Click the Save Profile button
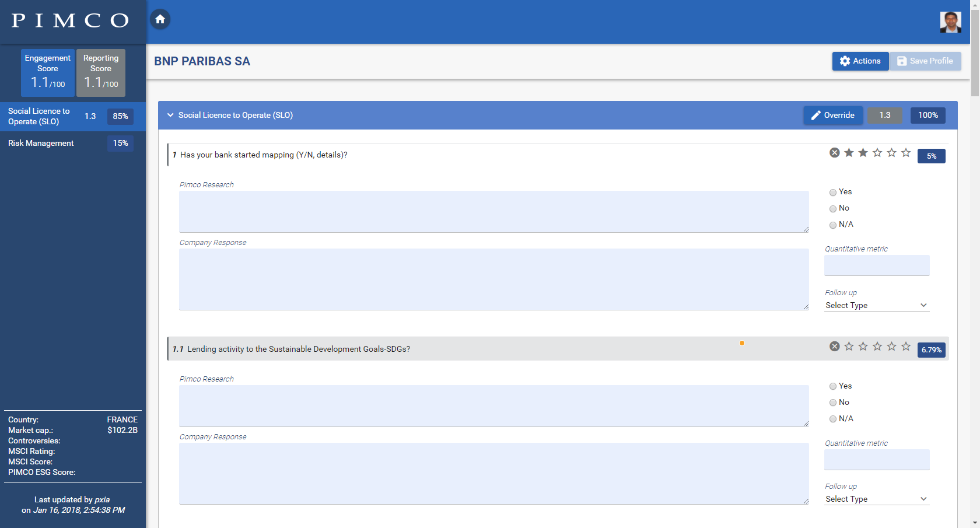980x528 pixels. (925, 61)
